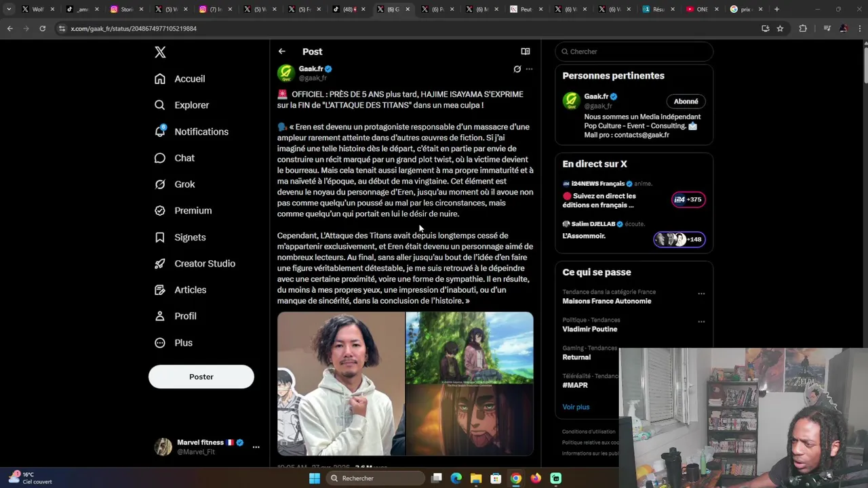868x488 pixels.
Task: Open the Windows Start menu
Action: tap(314, 479)
